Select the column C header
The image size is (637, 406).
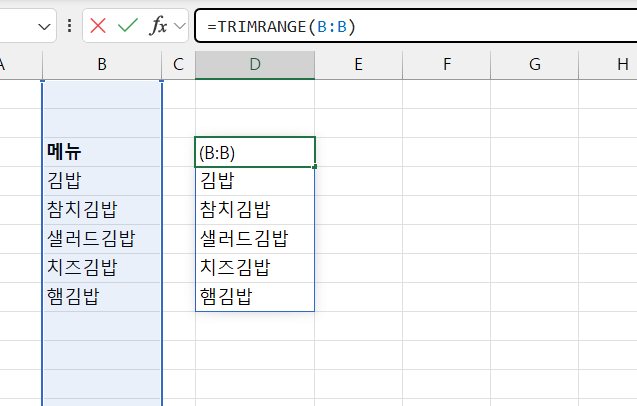pyautogui.click(x=178, y=65)
